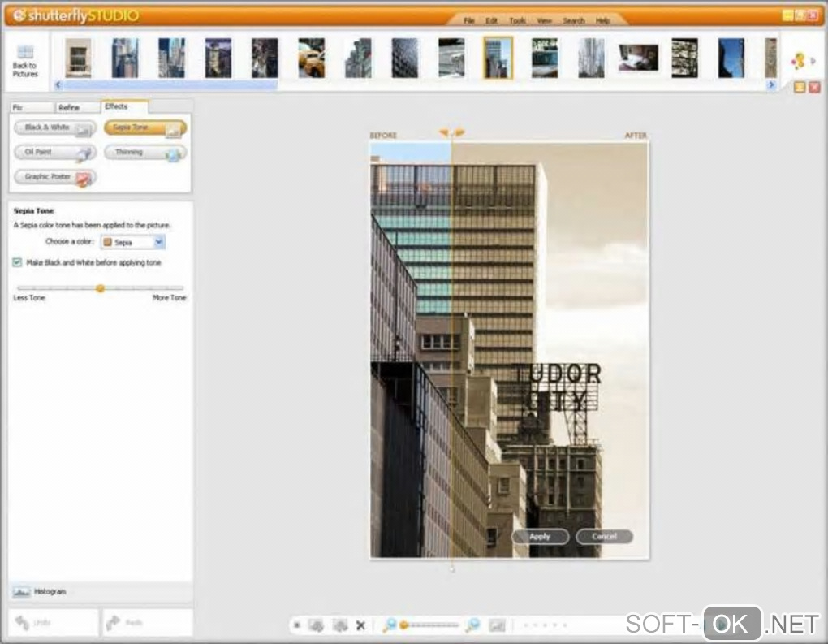Click the Apply button on the preview

tap(540, 537)
